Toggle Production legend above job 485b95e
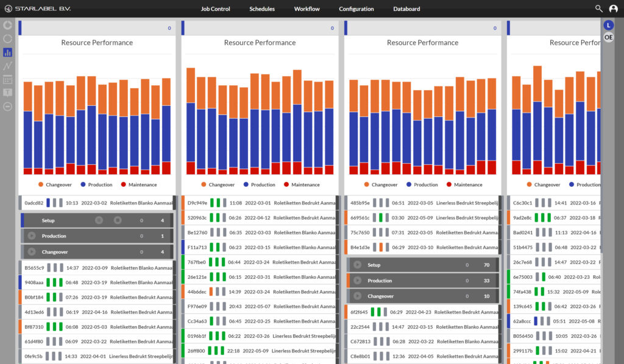Screen dimensions: 624x364 click(x=422, y=185)
